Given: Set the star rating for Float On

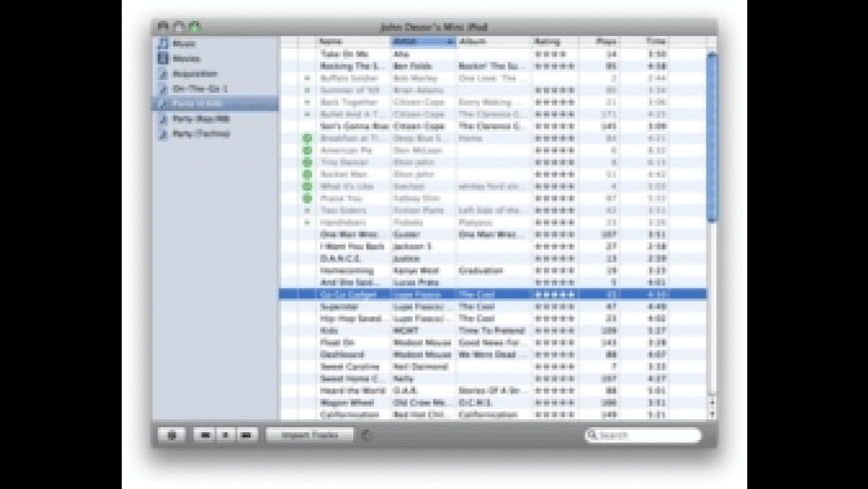Looking at the screenshot, I should [555, 342].
